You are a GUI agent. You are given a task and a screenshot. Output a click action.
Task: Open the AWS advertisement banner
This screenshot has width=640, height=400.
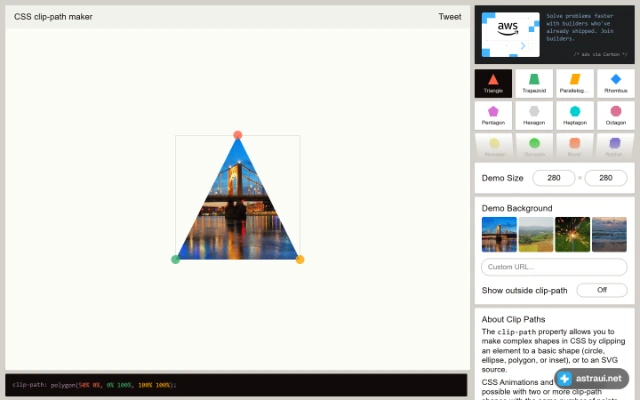pyautogui.click(x=554, y=35)
